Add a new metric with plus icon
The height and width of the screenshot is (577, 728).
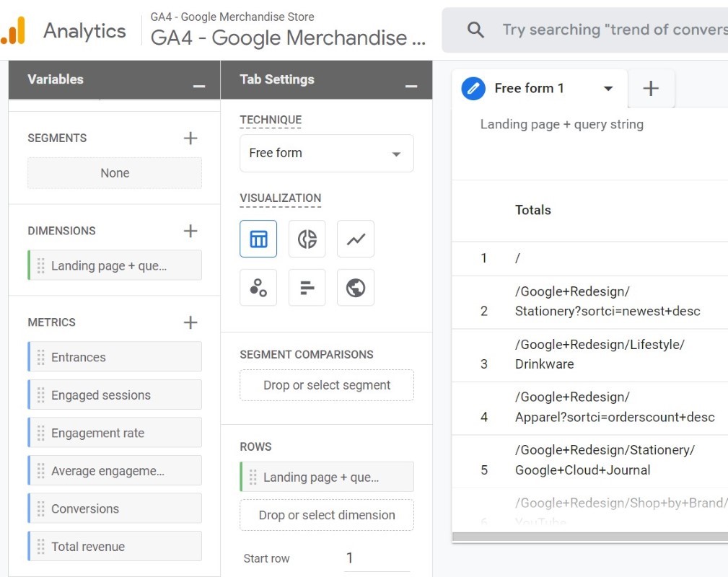(190, 322)
